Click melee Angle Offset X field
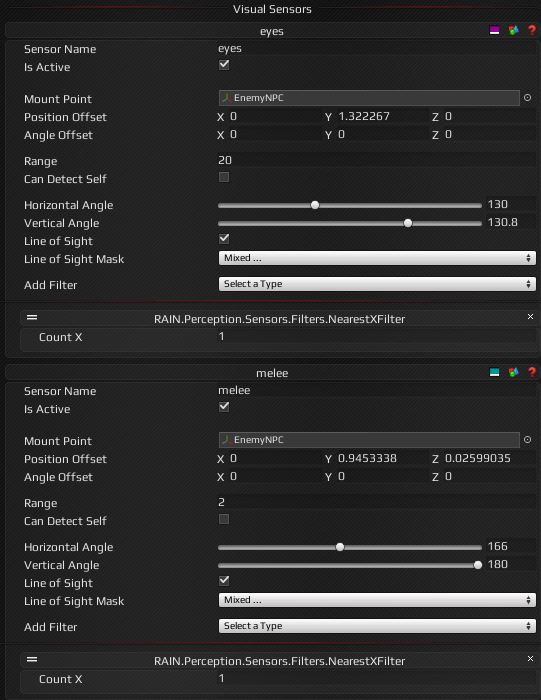 [274, 476]
